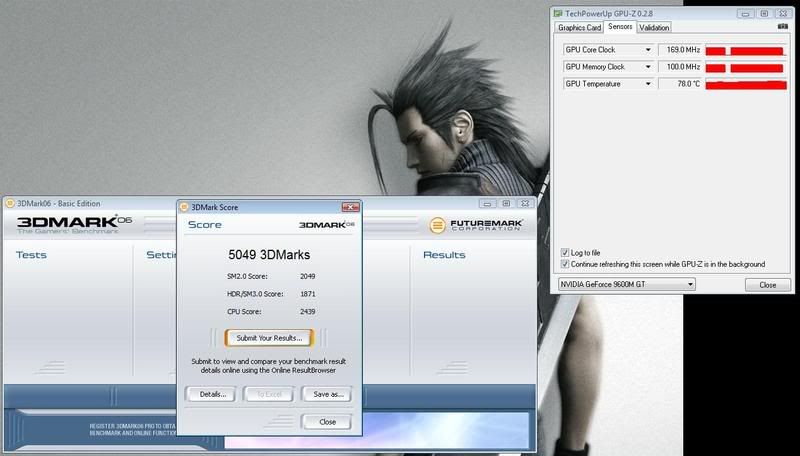The width and height of the screenshot is (800, 456).
Task: Click the CPU Score value 2439
Action: (308, 311)
